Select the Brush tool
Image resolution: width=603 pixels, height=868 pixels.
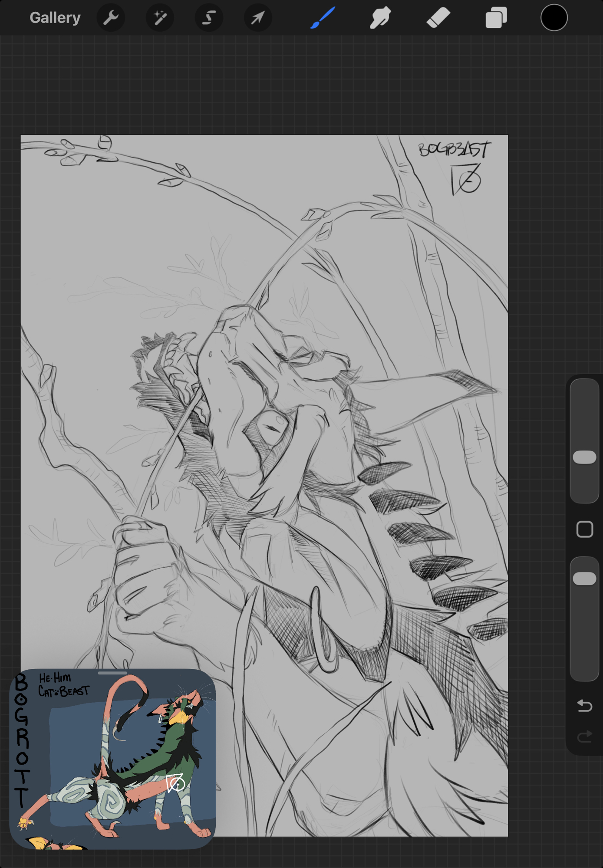coord(323,18)
